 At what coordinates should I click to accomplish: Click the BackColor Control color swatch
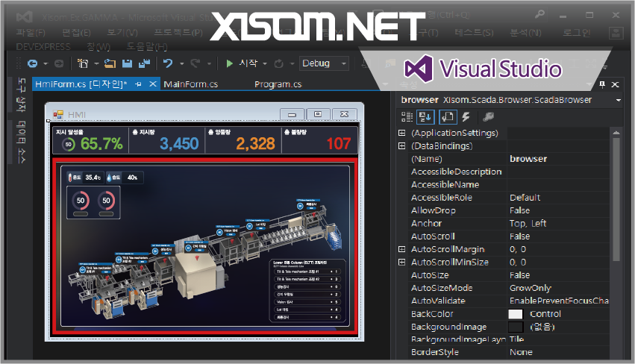[516, 314]
